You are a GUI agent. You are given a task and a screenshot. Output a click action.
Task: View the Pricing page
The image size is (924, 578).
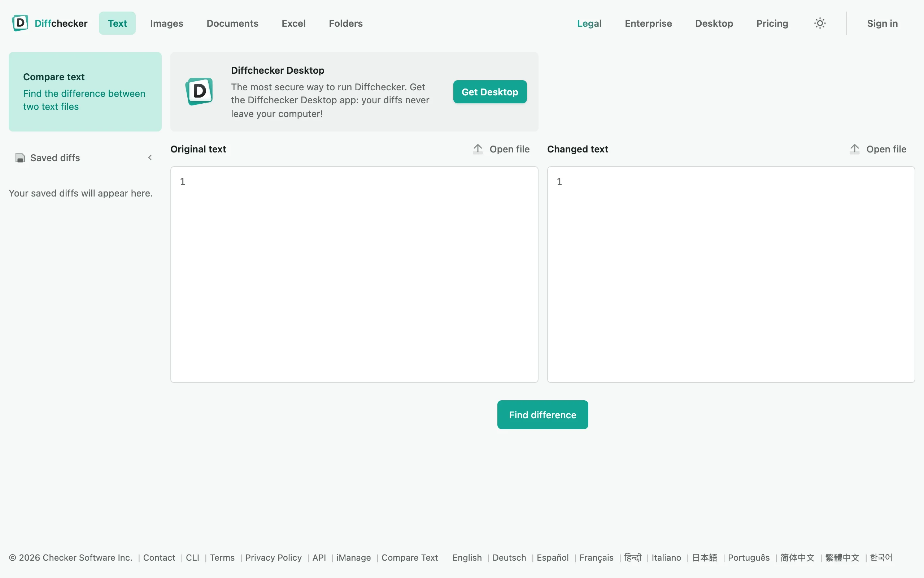coord(772,23)
